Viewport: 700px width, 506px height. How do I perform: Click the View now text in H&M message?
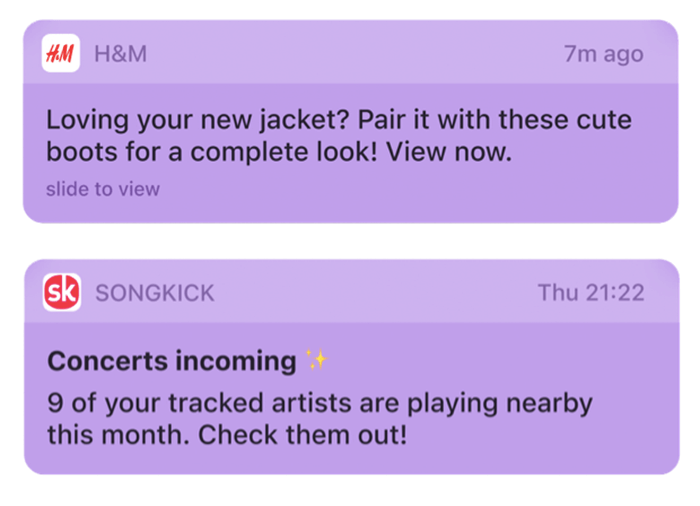[x=449, y=152]
